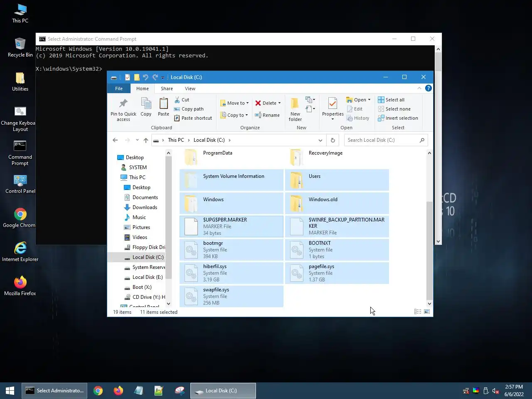Click Invert selection in the ribbon
Screen dimensions: 532x399
398,118
